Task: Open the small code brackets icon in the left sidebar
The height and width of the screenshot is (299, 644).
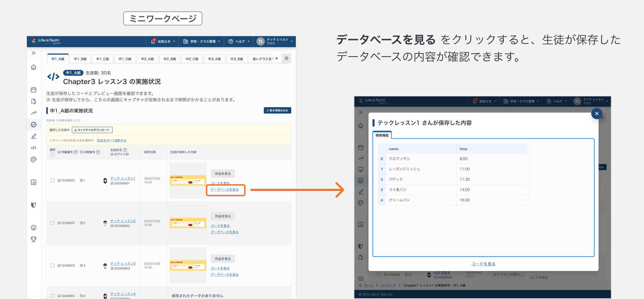Action: tap(34, 148)
